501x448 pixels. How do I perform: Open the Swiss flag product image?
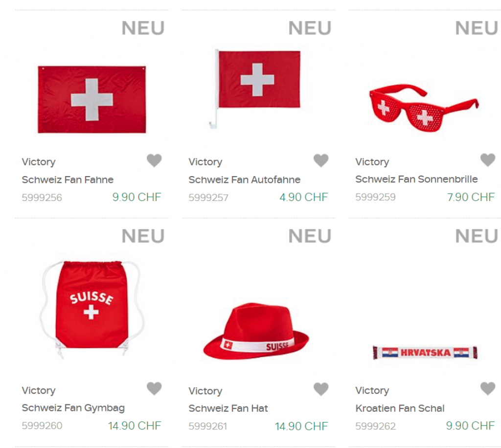tap(91, 100)
